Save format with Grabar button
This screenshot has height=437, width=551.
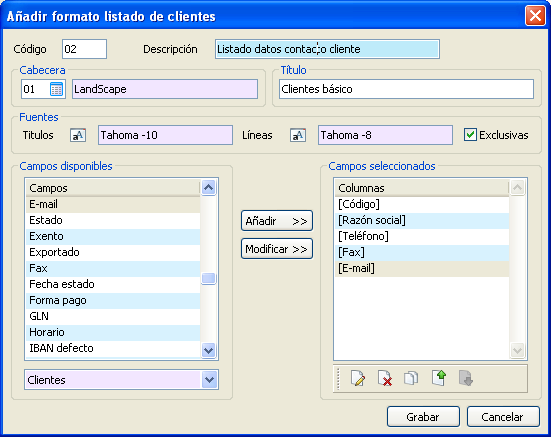pyautogui.click(x=423, y=417)
